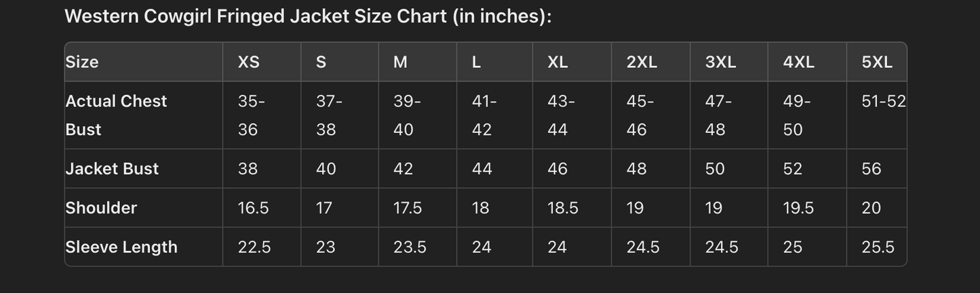
Task: Click the 51-52 chest value for 5XL
Action: [x=884, y=101]
